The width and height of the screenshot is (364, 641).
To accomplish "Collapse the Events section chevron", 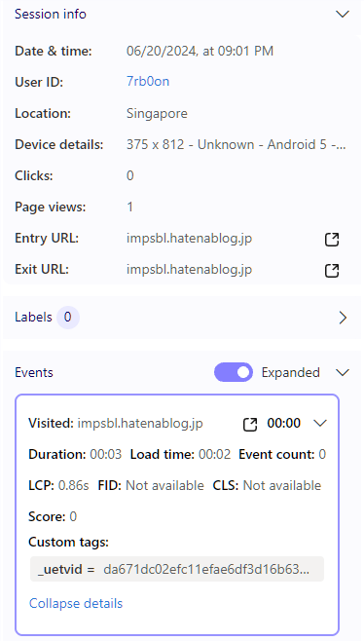I will 343,373.
